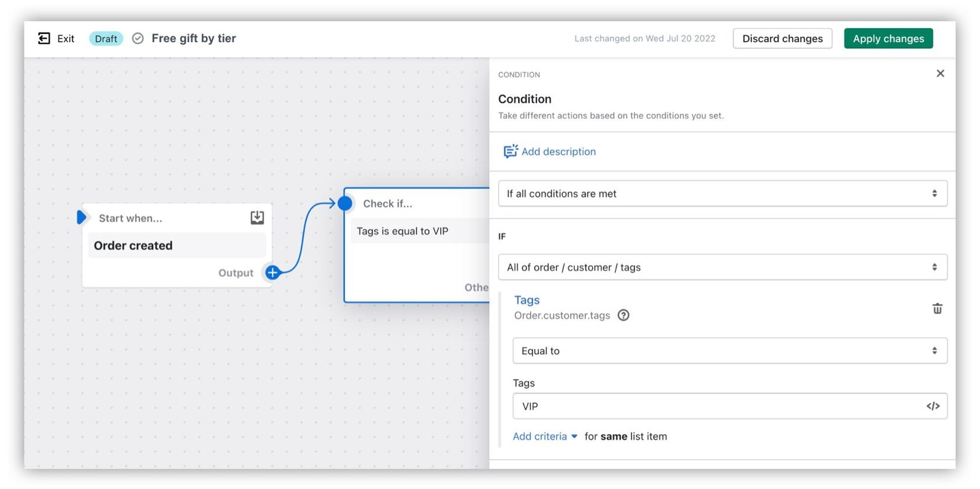Click the import icon on Start when card
The width and height of the screenshot is (980, 489).
click(257, 218)
